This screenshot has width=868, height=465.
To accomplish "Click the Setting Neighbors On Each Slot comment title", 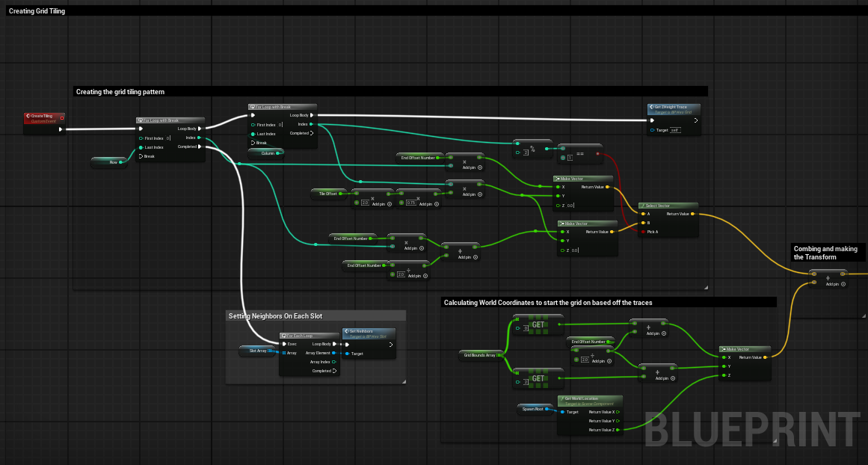I will click(x=275, y=315).
